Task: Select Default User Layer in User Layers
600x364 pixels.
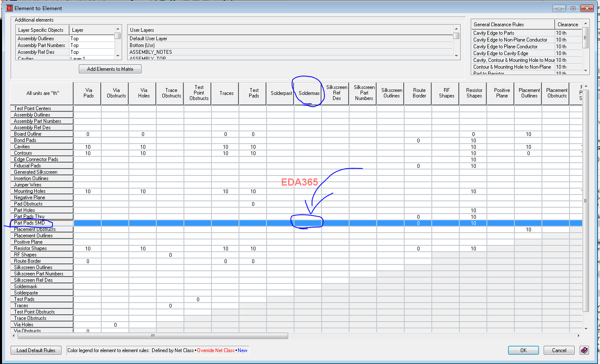Action: click(290, 39)
